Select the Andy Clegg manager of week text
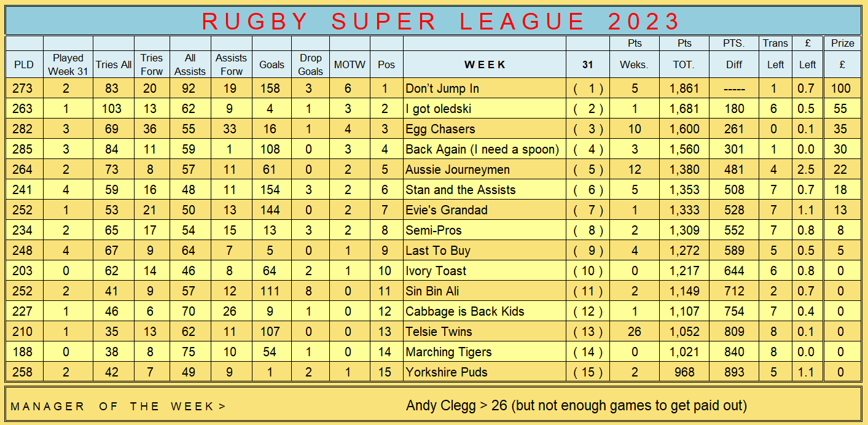 coord(576,406)
